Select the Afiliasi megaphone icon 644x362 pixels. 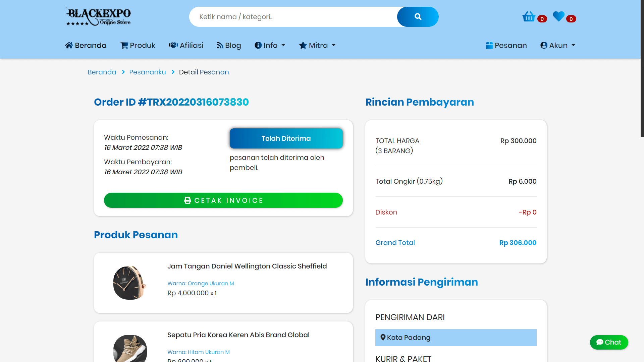tap(173, 45)
